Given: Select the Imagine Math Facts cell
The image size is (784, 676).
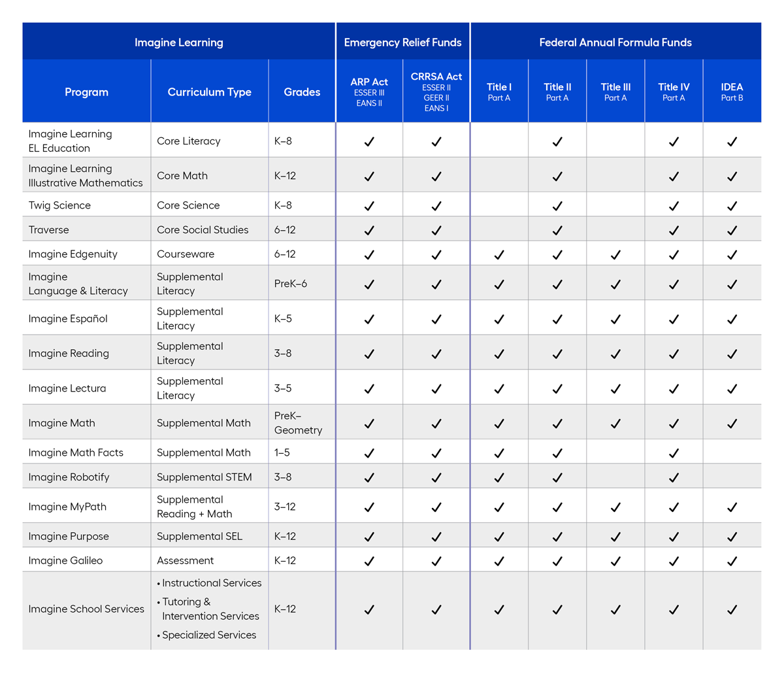Looking at the screenshot, I should (x=86, y=452).
